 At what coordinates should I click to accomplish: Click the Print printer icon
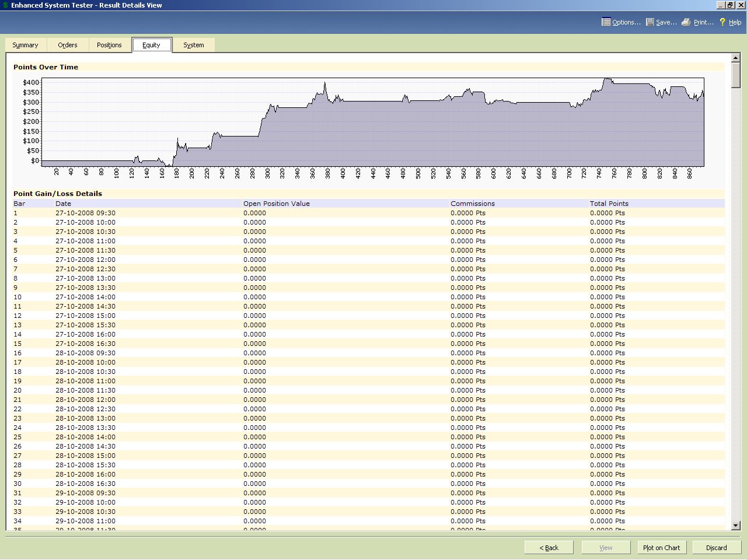click(686, 22)
